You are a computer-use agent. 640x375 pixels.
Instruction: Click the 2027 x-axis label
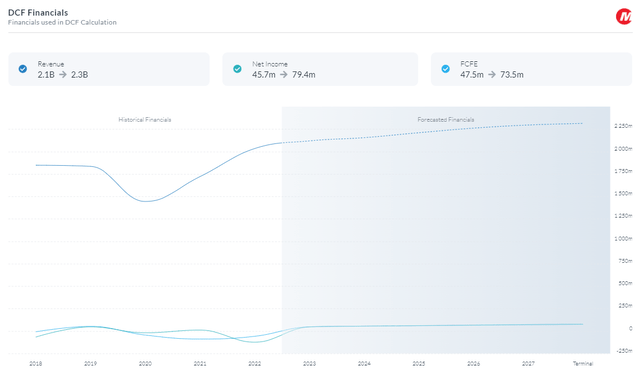click(x=528, y=364)
